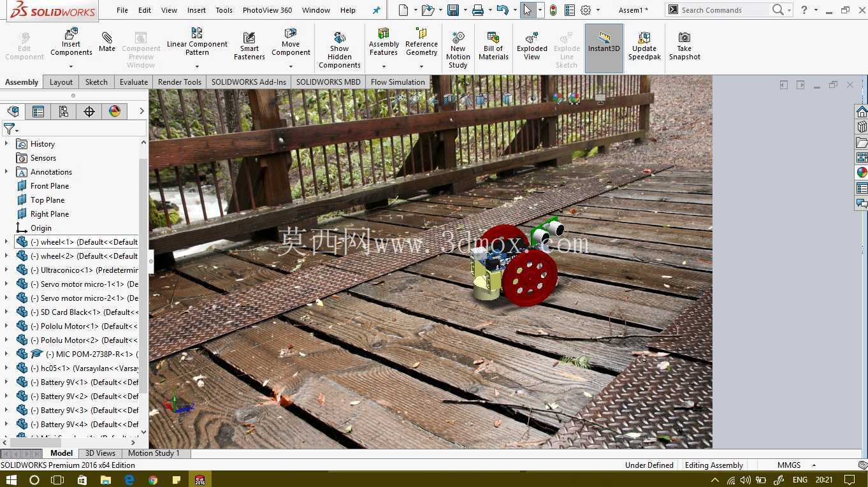Click the feature tree filter icon

(9, 129)
